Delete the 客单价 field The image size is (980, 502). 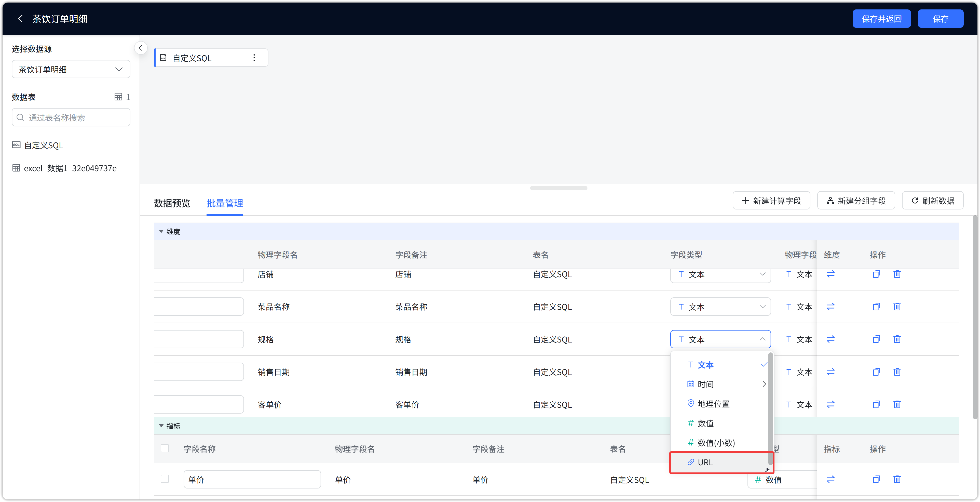[x=897, y=404]
